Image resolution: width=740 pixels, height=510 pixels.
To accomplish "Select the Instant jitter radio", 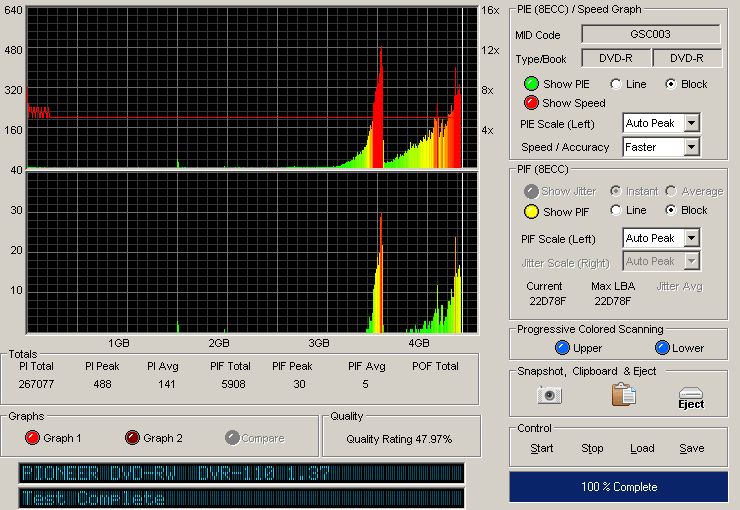I will pos(615,191).
